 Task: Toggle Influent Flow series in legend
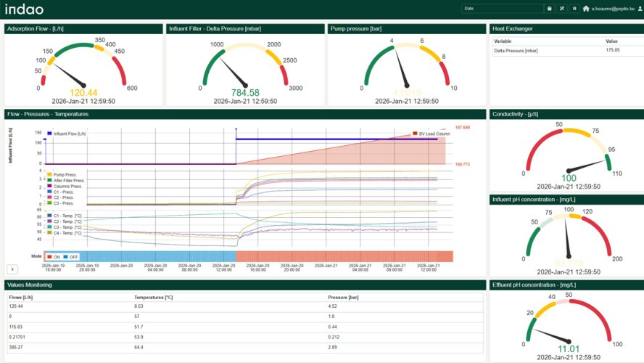pos(69,134)
